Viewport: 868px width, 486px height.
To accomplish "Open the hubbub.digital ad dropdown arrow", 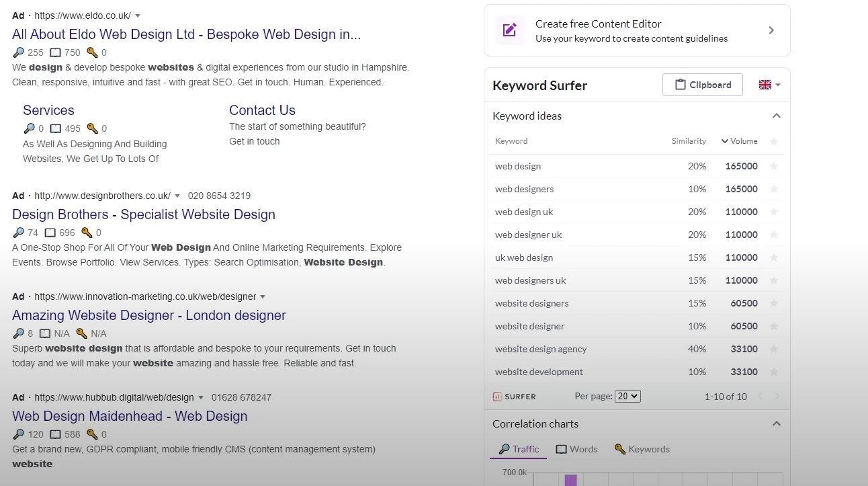I will [200, 397].
